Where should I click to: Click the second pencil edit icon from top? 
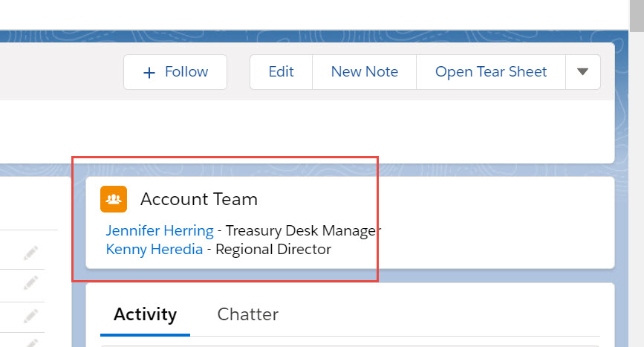pos(30,282)
